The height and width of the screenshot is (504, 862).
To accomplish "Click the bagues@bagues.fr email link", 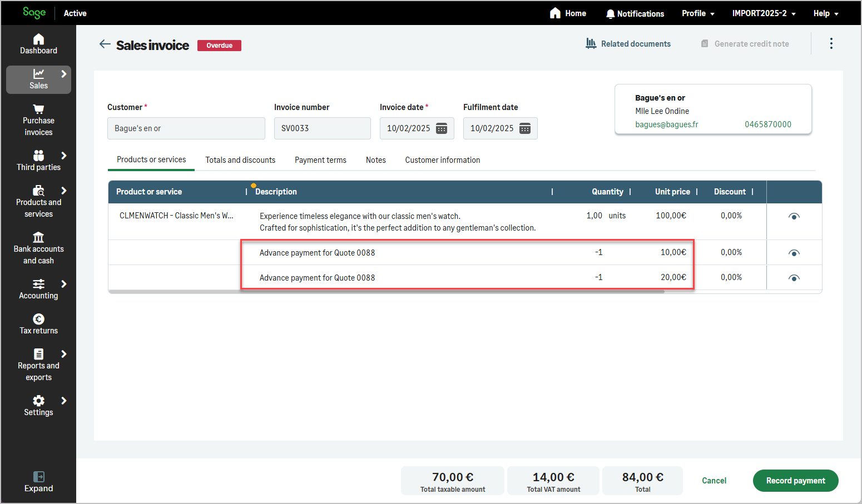I will tap(667, 124).
